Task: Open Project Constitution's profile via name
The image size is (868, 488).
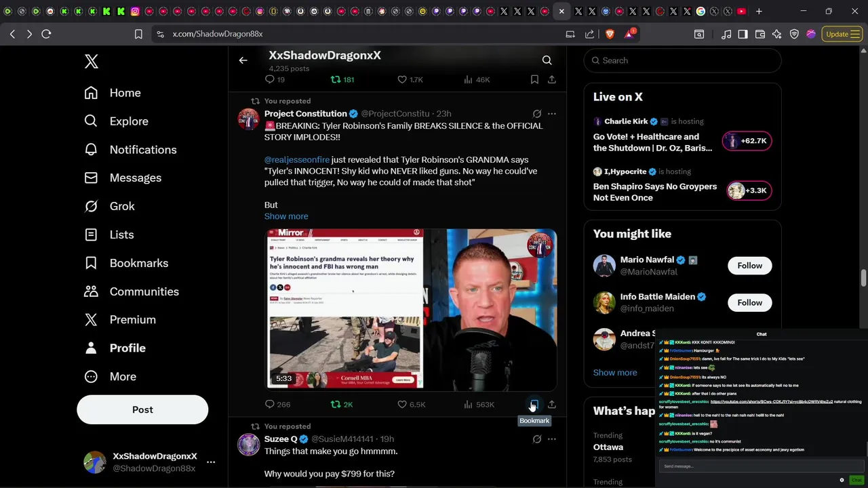Action: click(x=305, y=113)
